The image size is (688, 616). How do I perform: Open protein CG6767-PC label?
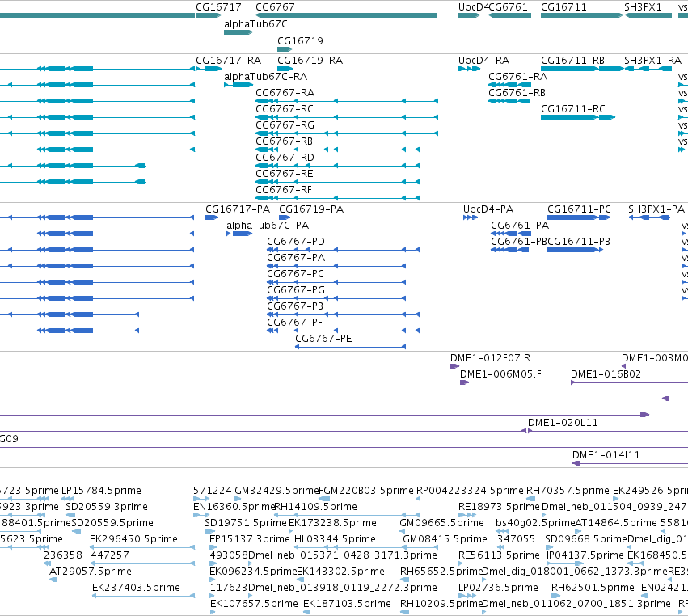tap(296, 274)
